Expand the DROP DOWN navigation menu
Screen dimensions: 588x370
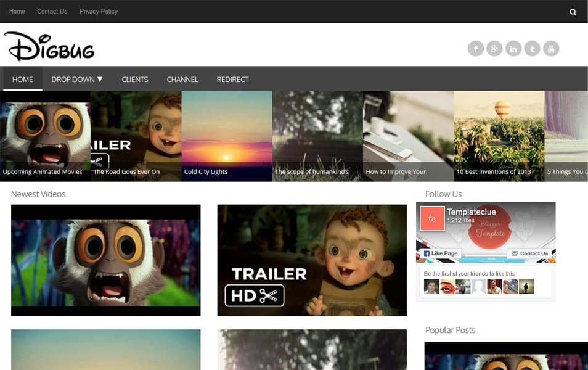(76, 79)
